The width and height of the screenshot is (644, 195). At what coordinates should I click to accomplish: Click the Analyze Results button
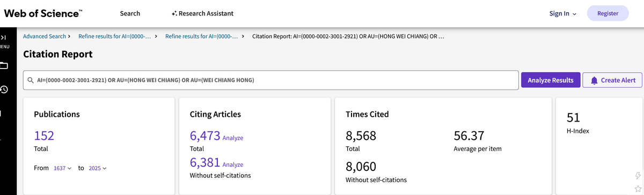[x=551, y=80]
